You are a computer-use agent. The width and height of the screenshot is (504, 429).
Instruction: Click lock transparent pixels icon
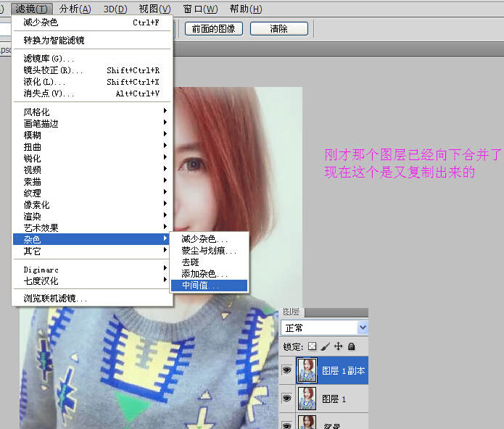click(x=313, y=347)
